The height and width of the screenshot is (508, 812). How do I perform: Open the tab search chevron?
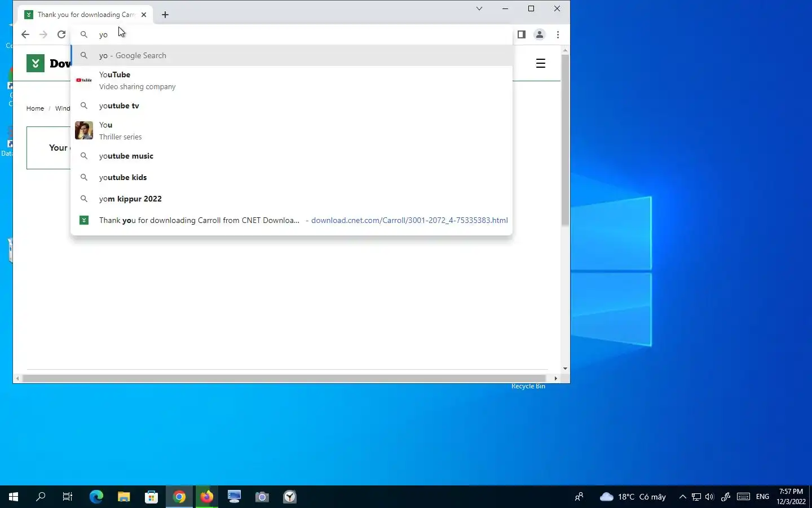tap(479, 8)
